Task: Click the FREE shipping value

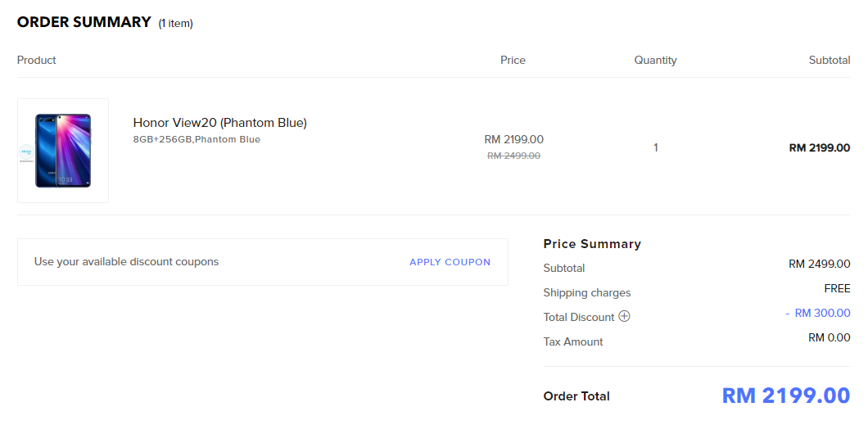Action: (x=837, y=288)
